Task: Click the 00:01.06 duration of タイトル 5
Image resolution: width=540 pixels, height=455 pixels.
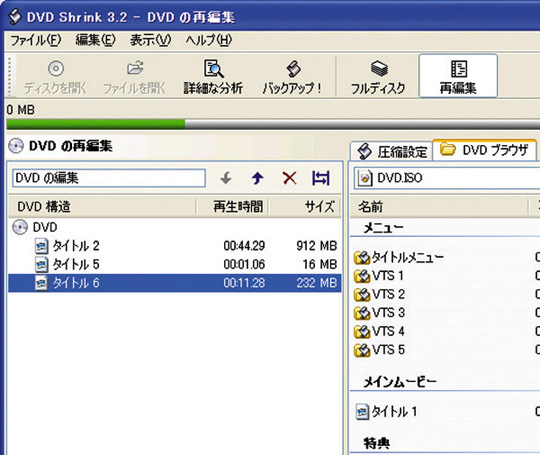Action: click(244, 265)
